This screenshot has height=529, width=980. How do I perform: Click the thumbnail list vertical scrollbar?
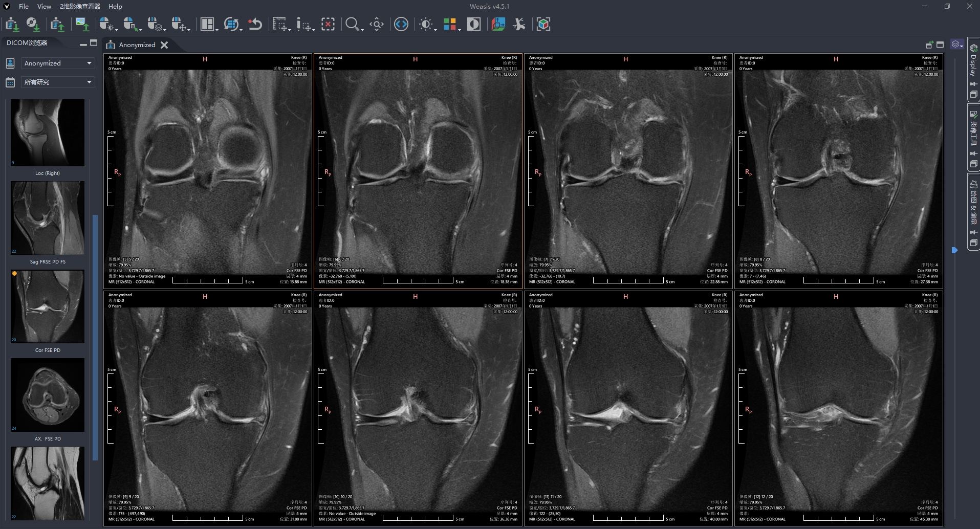click(95, 338)
